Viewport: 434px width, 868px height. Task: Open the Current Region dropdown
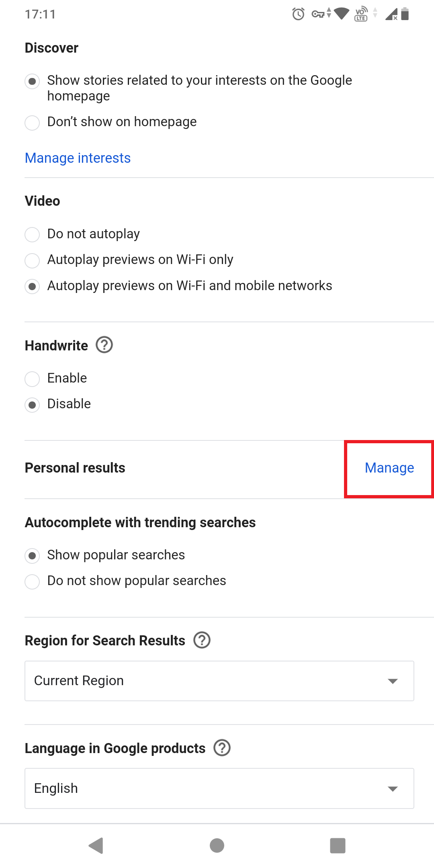[x=219, y=681]
